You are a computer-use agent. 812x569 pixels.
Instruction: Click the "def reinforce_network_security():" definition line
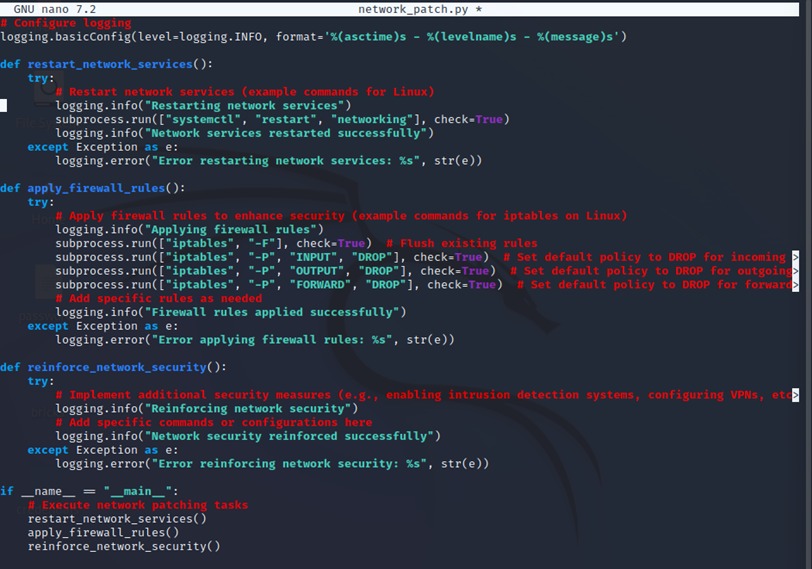(113, 367)
